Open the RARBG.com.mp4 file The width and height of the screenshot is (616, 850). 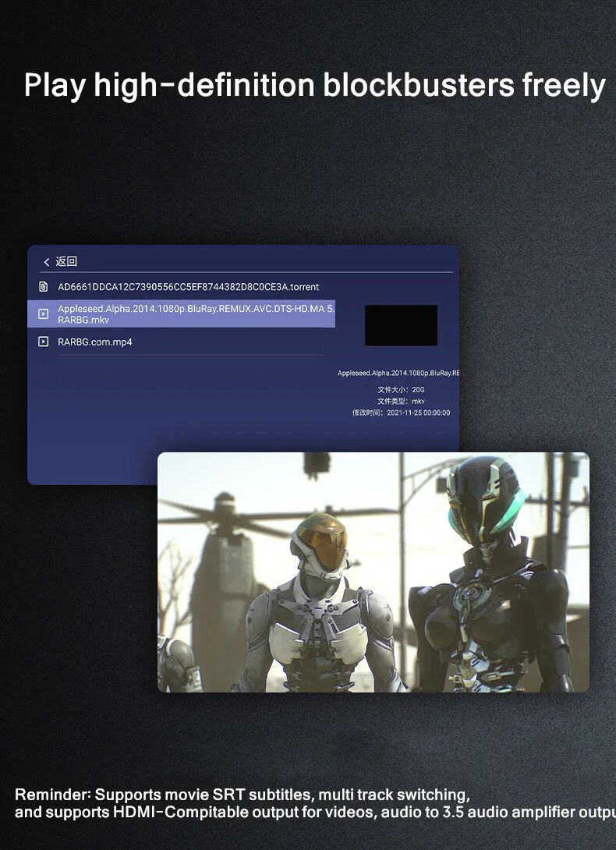(95, 342)
